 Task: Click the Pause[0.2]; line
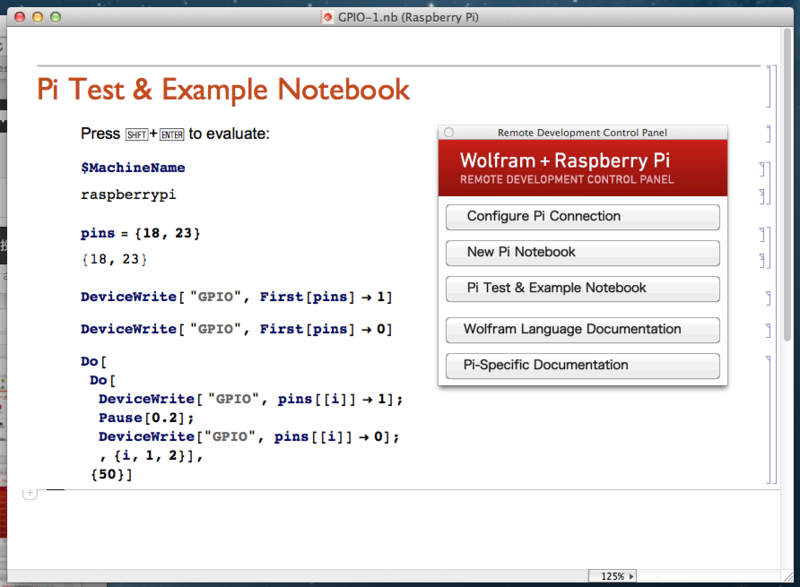[146, 418]
